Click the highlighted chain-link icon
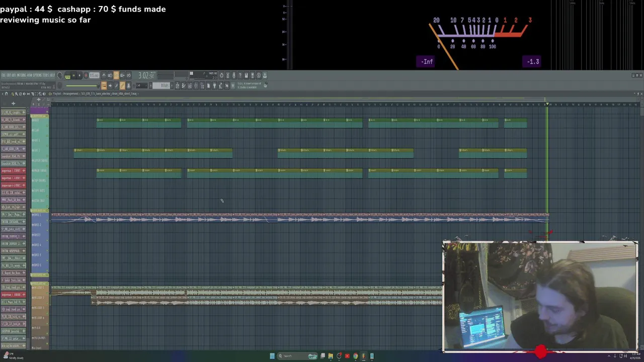The width and height of the screenshot is (644, 362). pyautogui.click(x=122, y=85)
